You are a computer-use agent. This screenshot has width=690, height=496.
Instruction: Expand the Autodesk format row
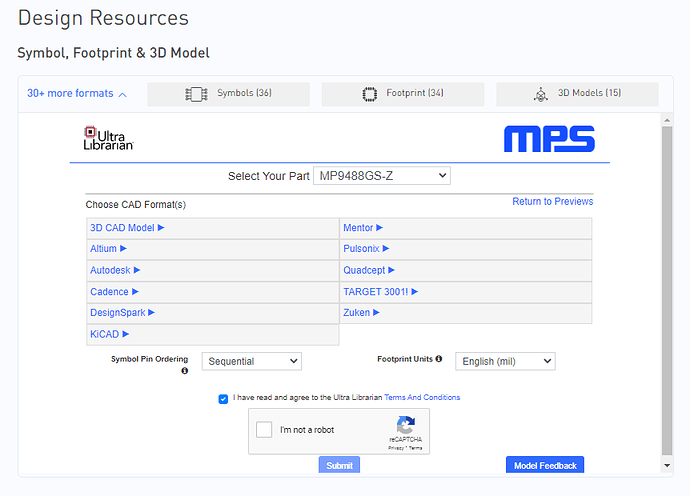[x=213, y=270]
